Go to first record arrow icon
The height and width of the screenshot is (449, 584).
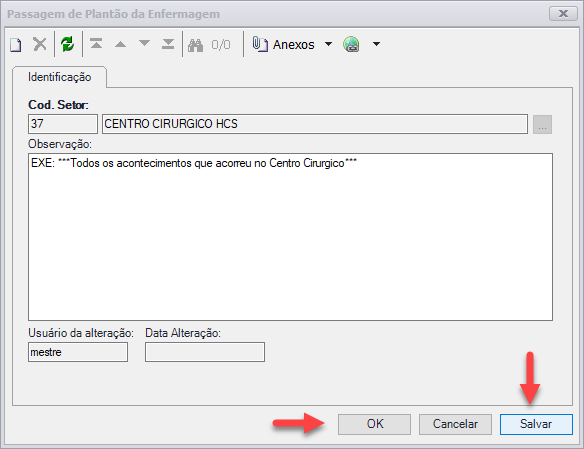pos(96,44)
